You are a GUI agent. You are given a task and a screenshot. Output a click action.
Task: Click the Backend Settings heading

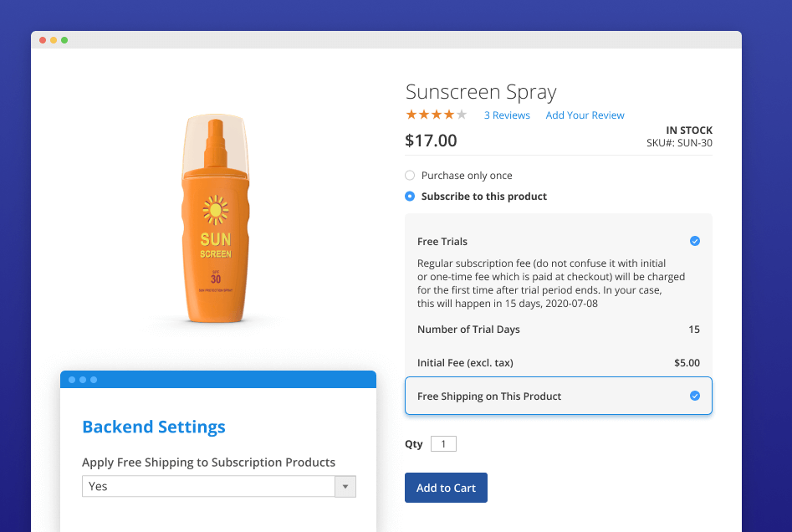pyautogui.click(x=154, y=427)
